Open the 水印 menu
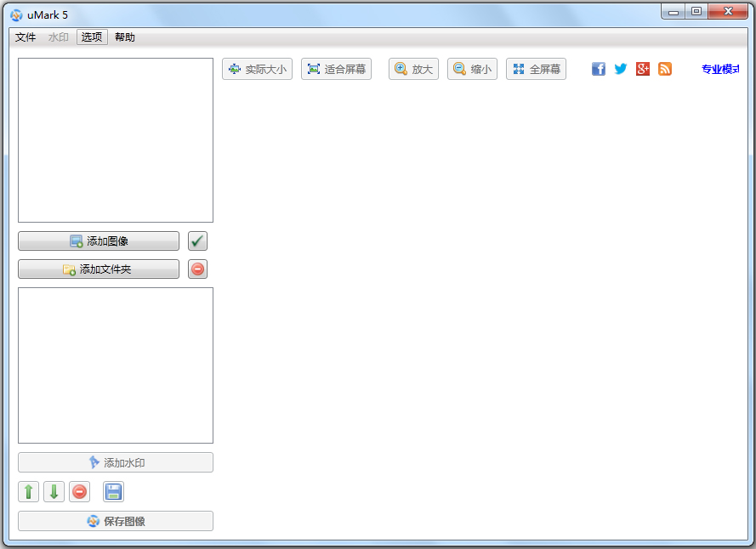 (x=59, y=37)
